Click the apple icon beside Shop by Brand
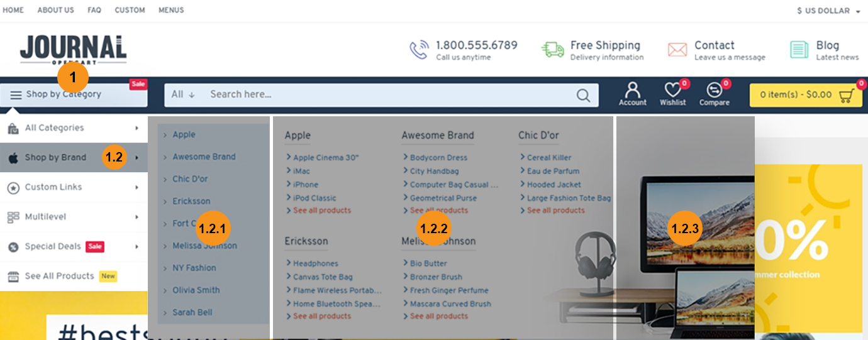The width and height of the screenshot is (868, 340). click(x=13, y=158)
